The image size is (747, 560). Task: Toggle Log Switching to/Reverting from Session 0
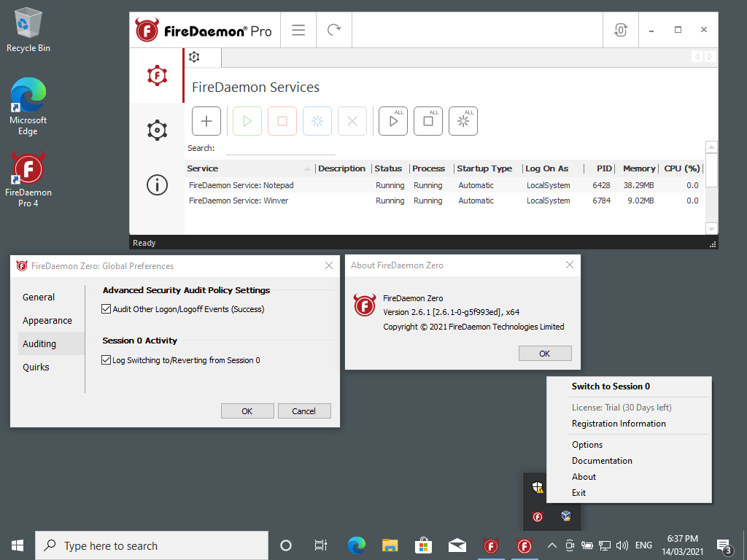click(x=107, y=360)
